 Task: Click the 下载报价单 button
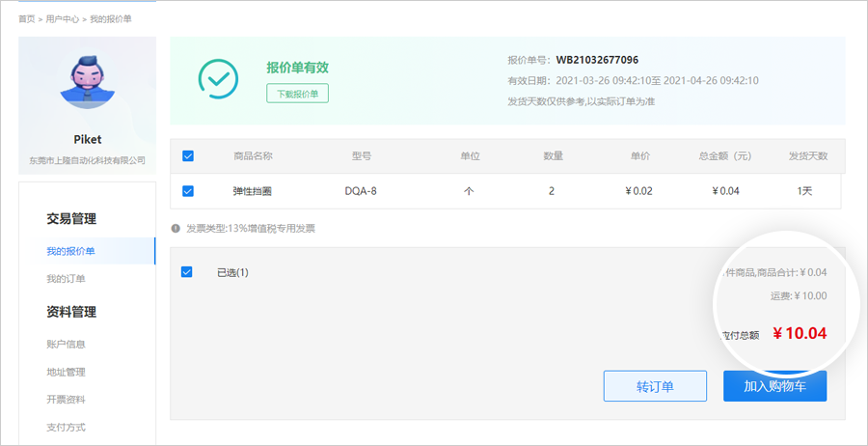pyautogui.click(x=297, y=94)
